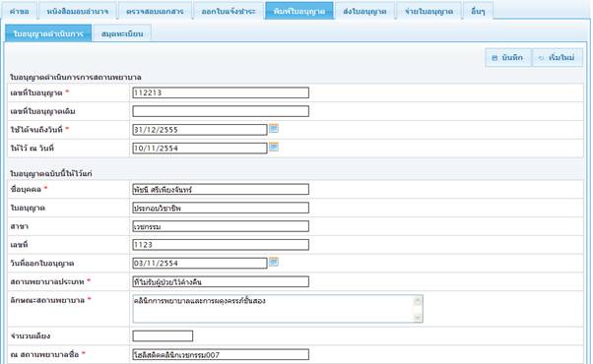The width and height of the screenshot is (593, 364).
Task: Switch to the คำขอ tab
Action: coord(20,11)
